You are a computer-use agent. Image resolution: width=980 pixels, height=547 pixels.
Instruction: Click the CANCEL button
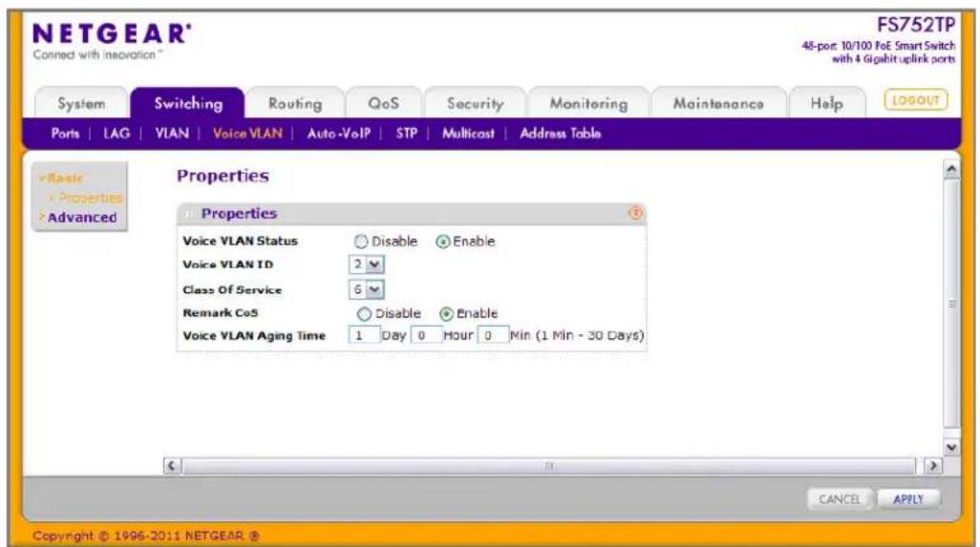[x=840, y=499]
